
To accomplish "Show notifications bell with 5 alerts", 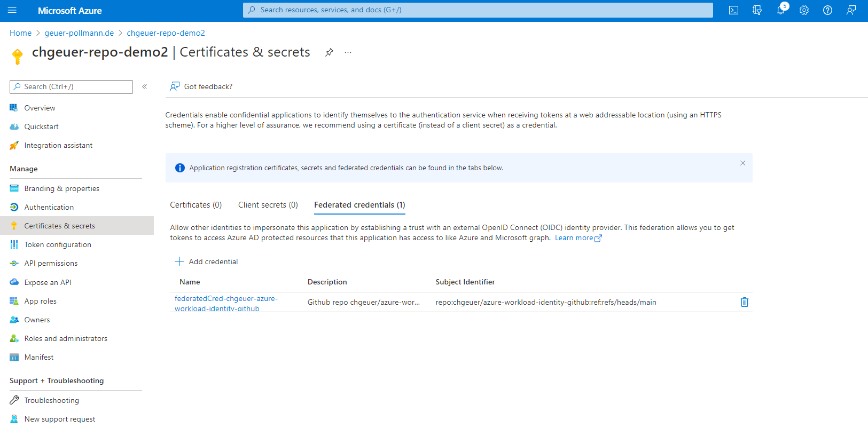I will (781, 10).
